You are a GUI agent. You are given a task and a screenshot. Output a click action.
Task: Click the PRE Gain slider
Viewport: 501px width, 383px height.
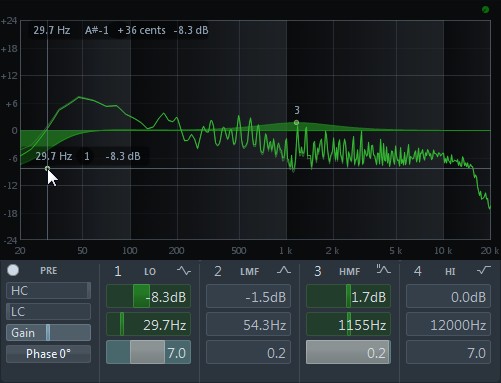pos(48,333)
